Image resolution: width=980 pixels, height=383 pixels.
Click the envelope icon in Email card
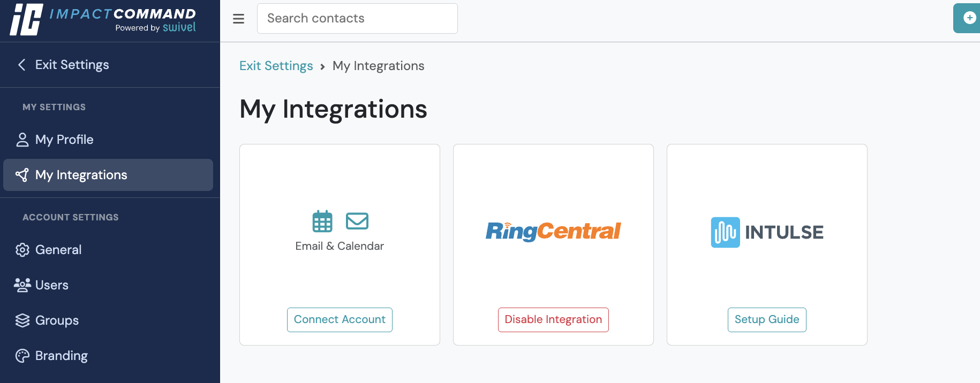point(357,221)
